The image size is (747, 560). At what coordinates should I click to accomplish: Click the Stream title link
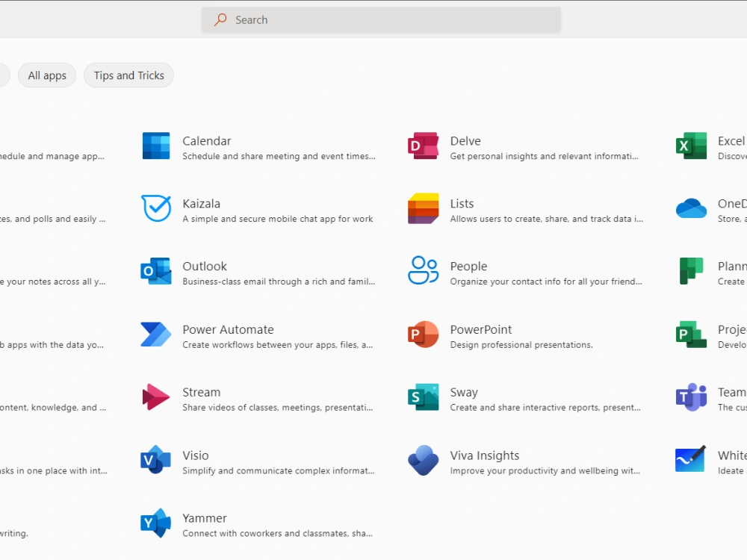point(202,393)
